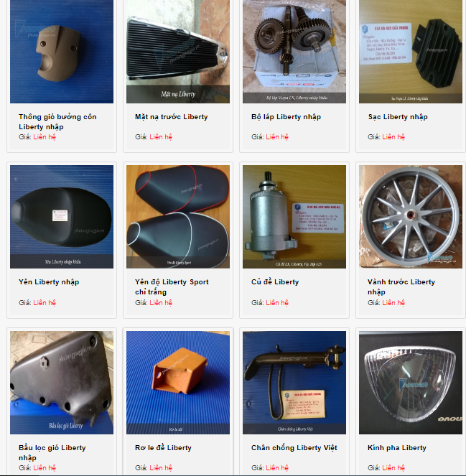Open the Rơ le đề Liberty relay photo
This screenshot has height=476, width=466.
[178, 383]
